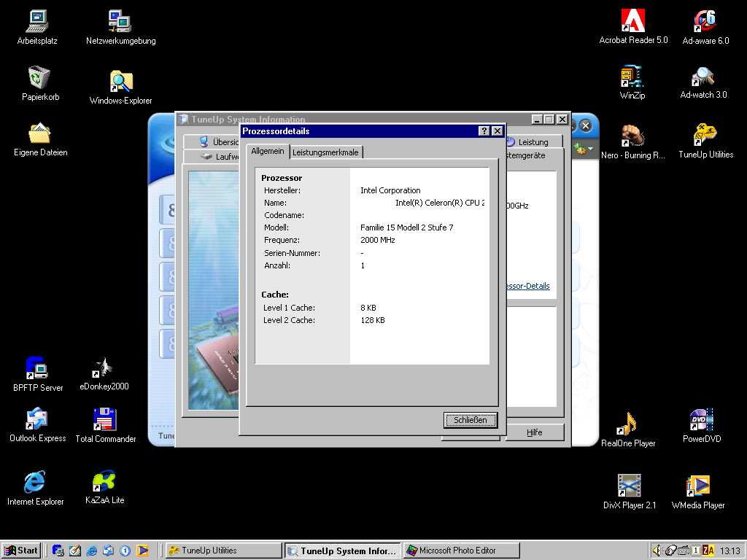Image resolution: width=747 pixels, height=560 pixels.
Task: Click the 'Hersteller:' label
Action: point(282,190)
